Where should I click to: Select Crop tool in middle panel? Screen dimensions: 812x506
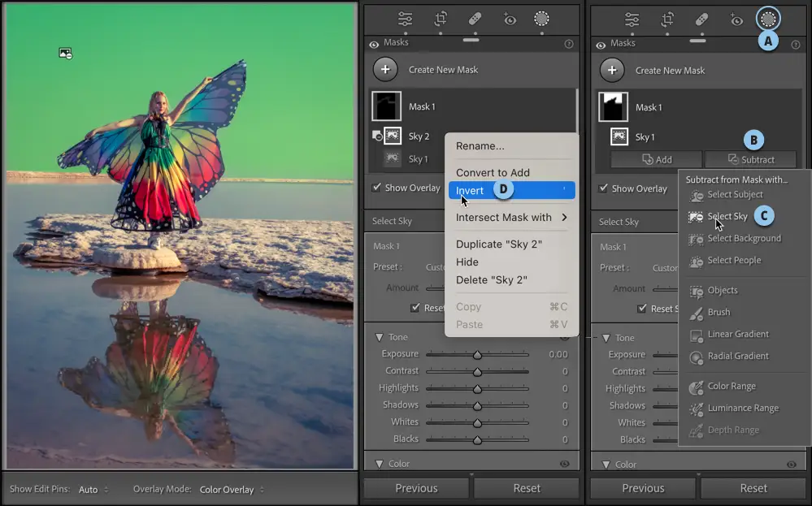[x=441, y=19]
